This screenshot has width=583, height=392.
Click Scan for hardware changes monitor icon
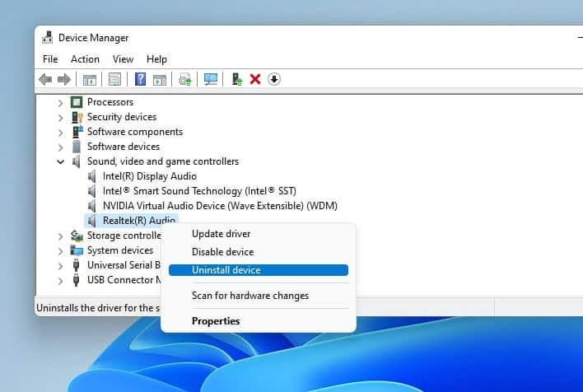click(211, 79)
